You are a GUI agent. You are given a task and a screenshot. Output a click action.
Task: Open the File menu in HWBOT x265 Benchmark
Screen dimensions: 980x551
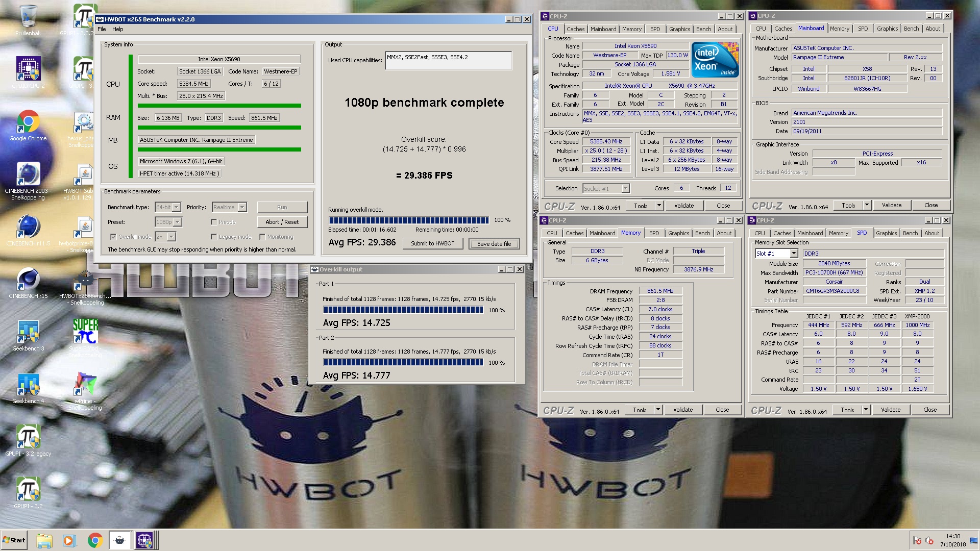click(102, 29)
